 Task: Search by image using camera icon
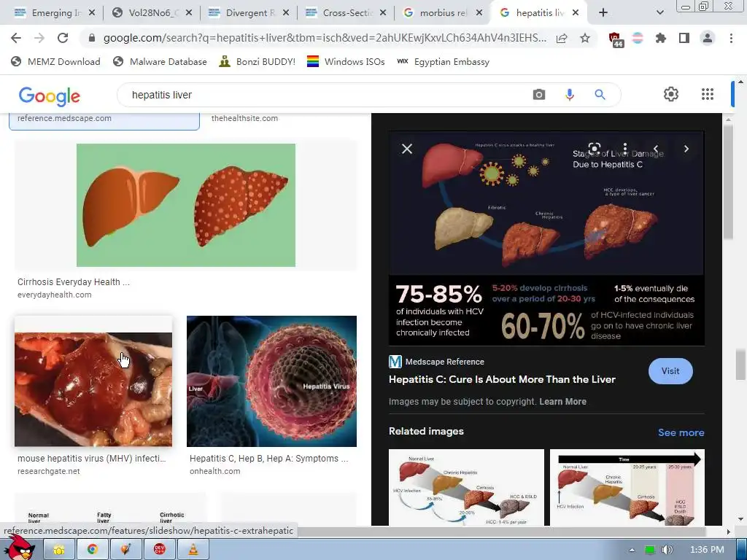(539, 95)
